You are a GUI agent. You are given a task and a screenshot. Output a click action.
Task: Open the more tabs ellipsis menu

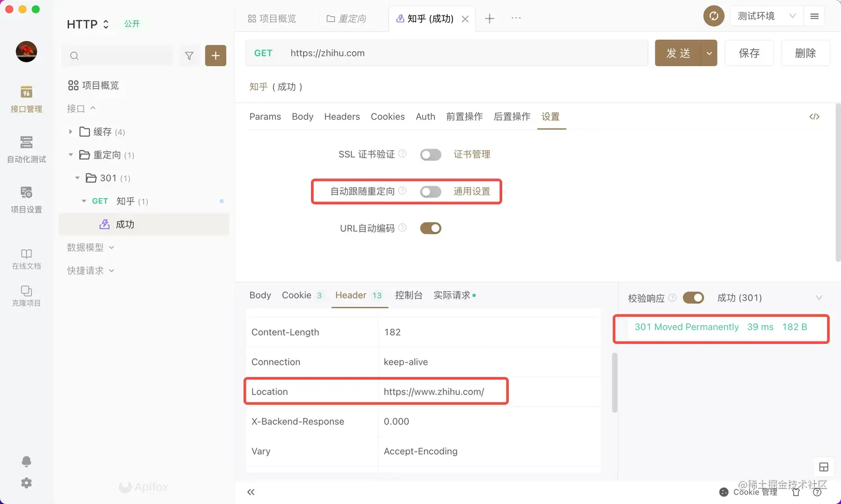tap(516, 18)
